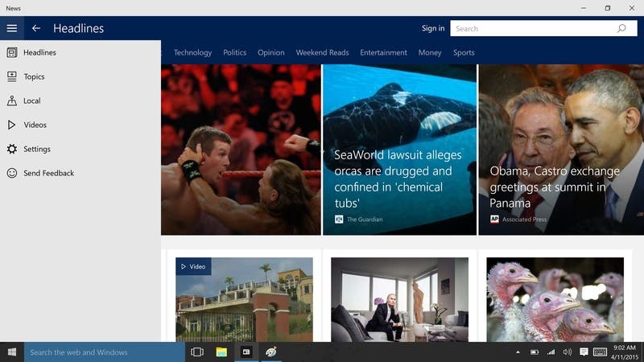Click Search the web and Windows box
The width and height of the screenshot is (644, 362).
pos(105,352)
